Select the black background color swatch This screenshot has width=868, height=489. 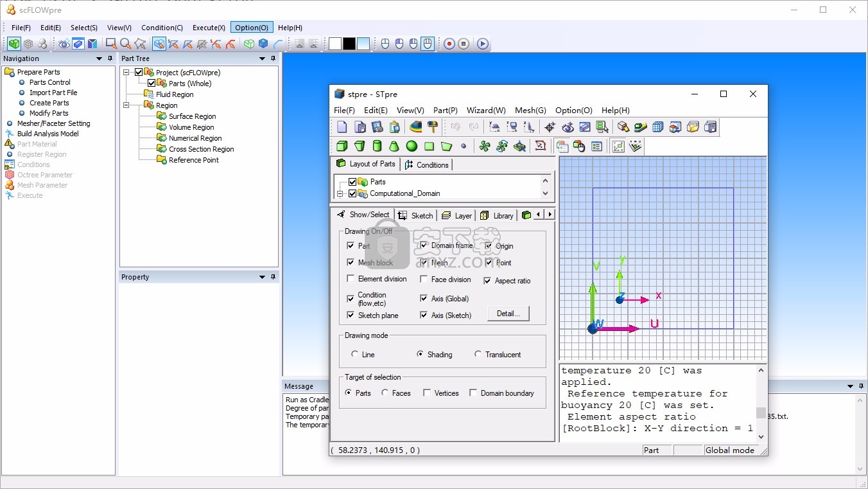tap(349, 44)
